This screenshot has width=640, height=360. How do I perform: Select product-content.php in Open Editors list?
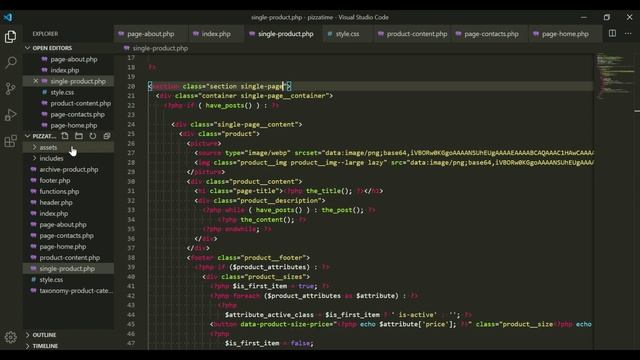[x=68, y=103]
